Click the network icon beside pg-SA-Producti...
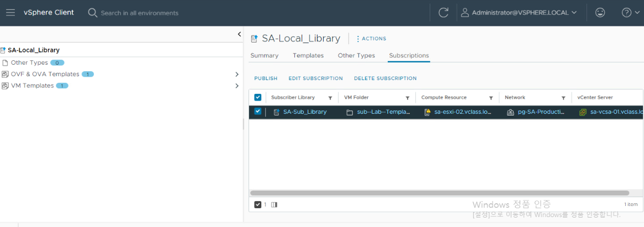This screenshot has height=227, width=644. click(510, 112)
